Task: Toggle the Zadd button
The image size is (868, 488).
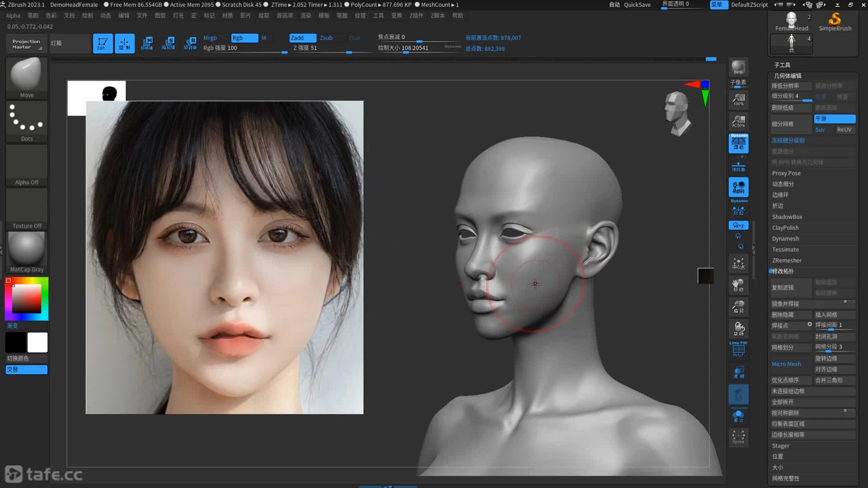Action: click(x=302, y=38)
